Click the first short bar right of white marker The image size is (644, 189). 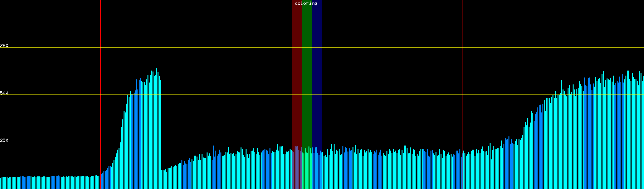162,180
